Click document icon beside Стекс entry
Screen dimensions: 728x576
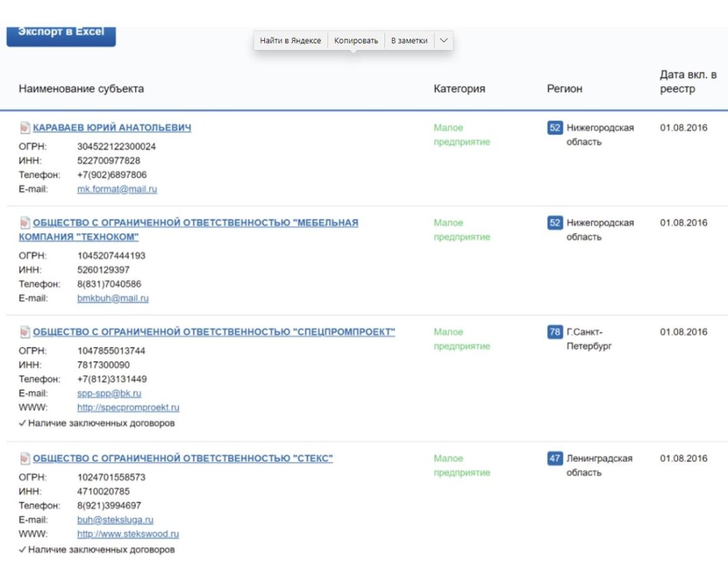coord(24,459)
